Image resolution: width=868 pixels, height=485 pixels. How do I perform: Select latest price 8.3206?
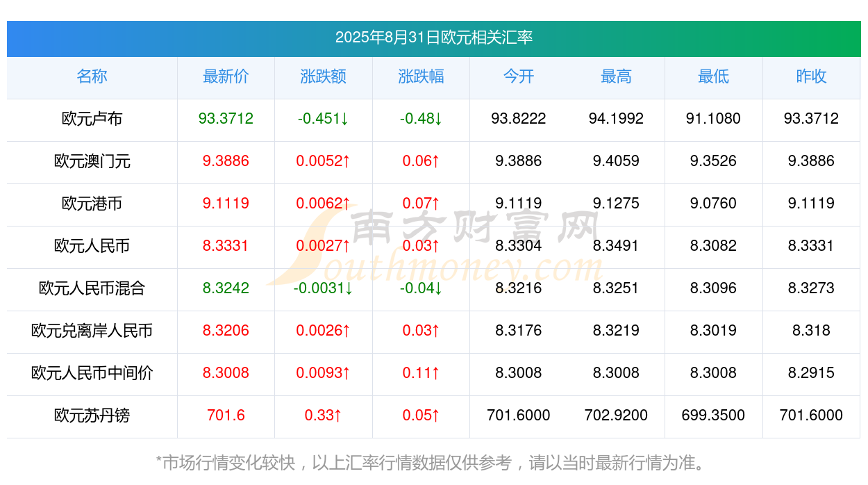tap(226, 331)
